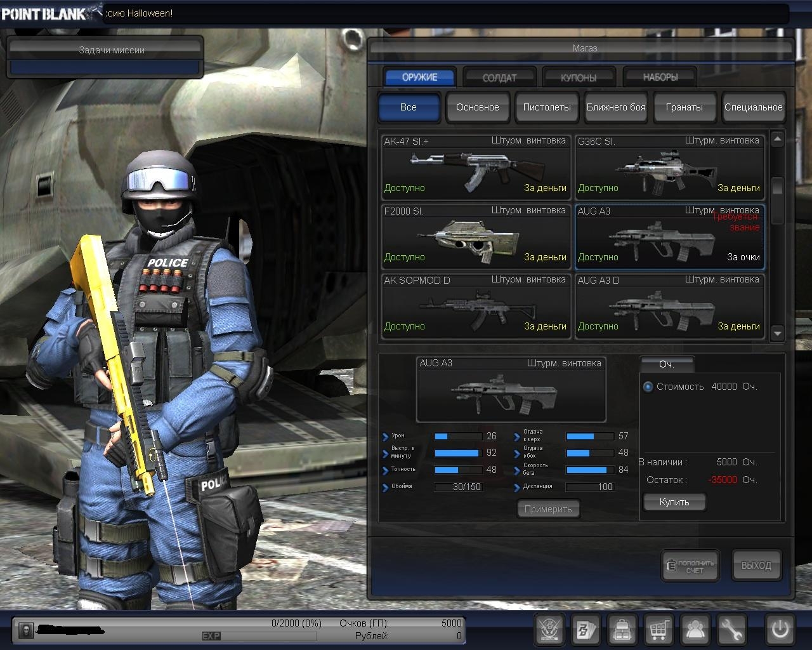Switch to the СОЛДАТ tab

pos(499,77)
